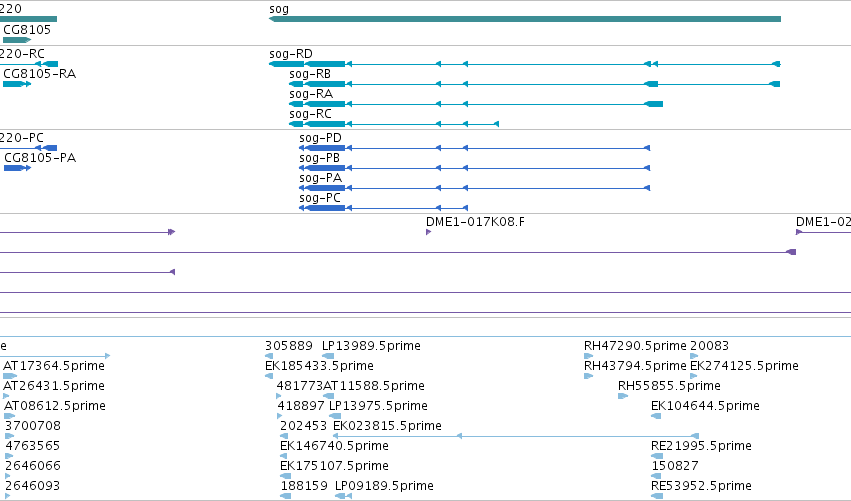
Task: Select the AT11588.5prime EST label
Action: coord(373,386)
